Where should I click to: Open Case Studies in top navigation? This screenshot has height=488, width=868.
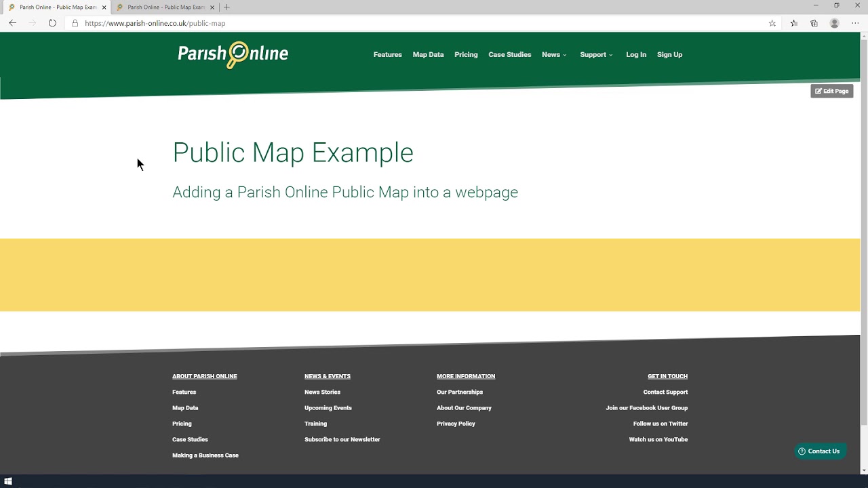[x=510, y=55]
